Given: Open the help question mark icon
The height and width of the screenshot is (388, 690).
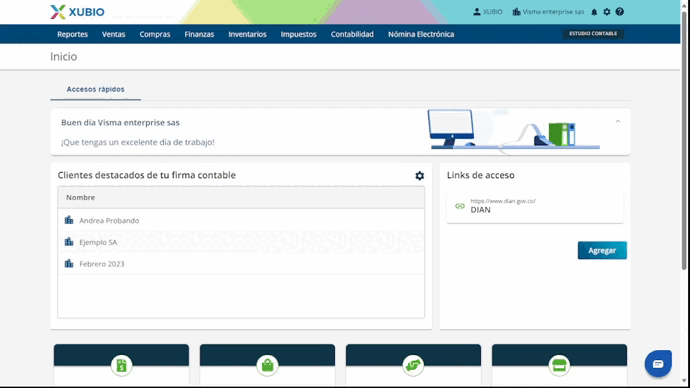Looking at the screenshot, I should click(x=620, y=12).
